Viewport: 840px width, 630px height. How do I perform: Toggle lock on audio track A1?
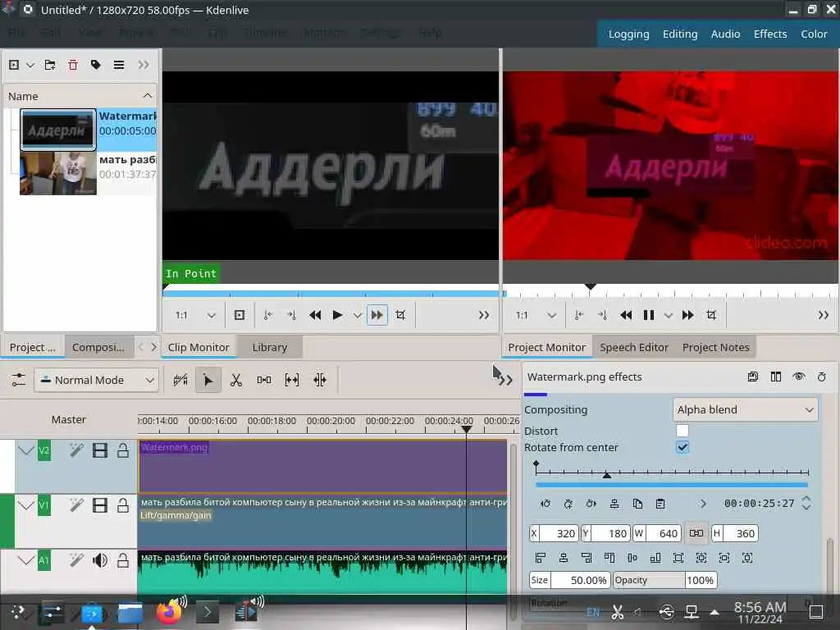pos(123,560)
